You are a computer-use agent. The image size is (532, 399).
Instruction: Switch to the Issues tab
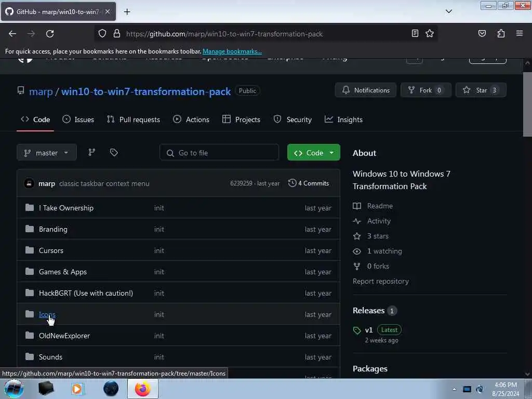click(78, 120)
